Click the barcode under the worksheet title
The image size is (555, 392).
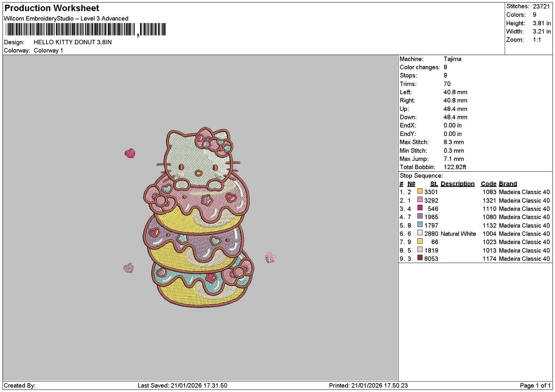pos(85,30)
